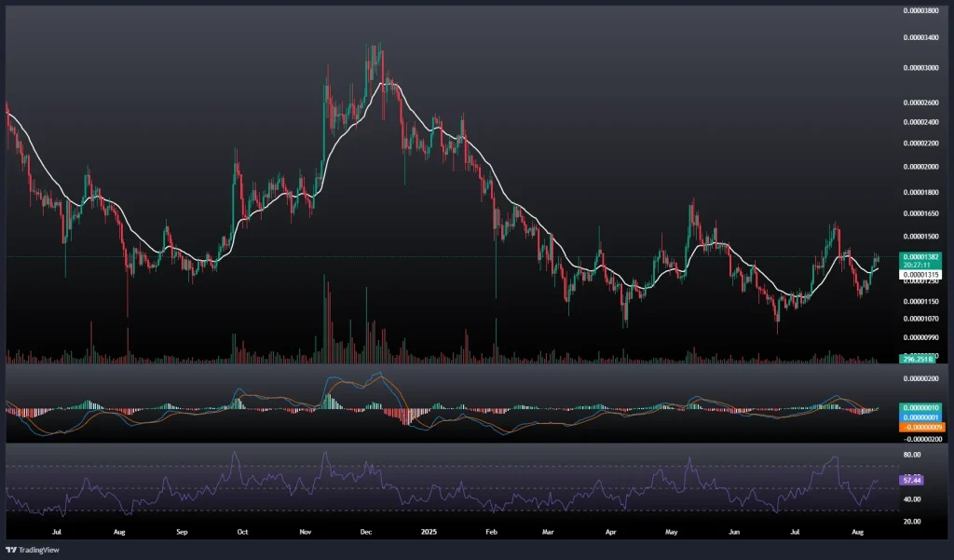
Task: Click the blue 0.00000001 MACD value tag
Action: (x=921, y=417)
